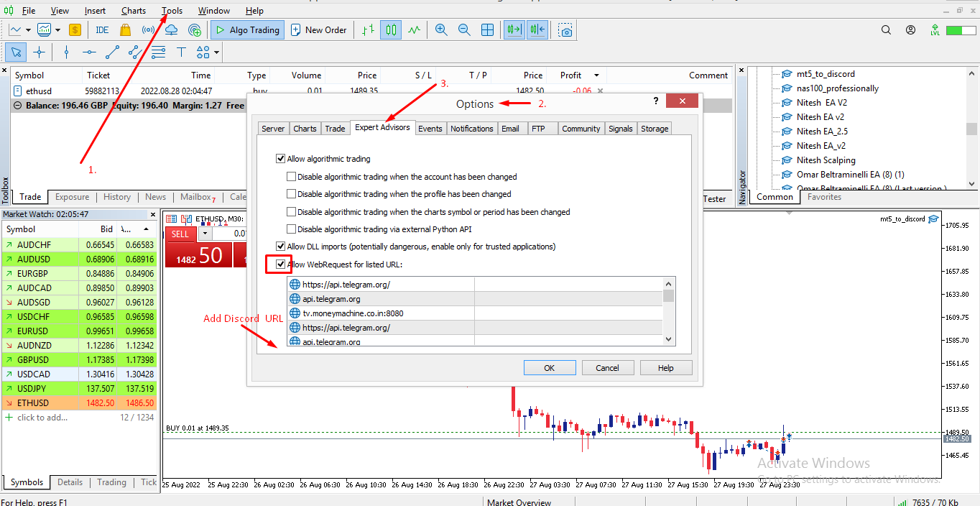Switch to the Notifications tab in Options

tap(471, 129)
